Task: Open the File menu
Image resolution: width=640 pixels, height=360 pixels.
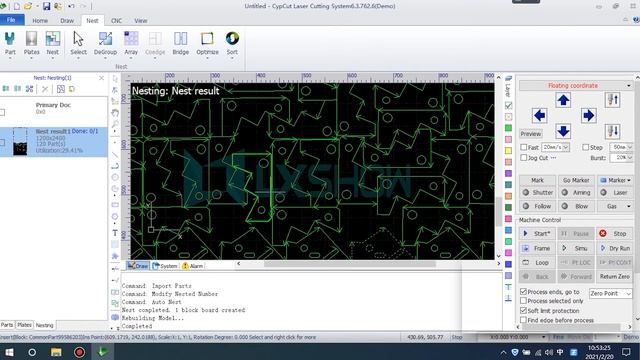Action: [11, 20]
